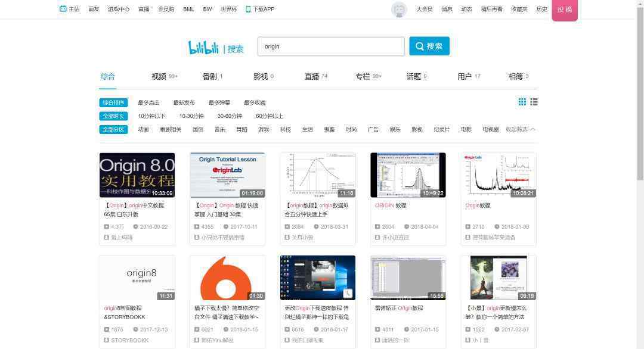Click the 下载APP phone icon
Viewport: 644px width, 349px height.
(248, 9)
